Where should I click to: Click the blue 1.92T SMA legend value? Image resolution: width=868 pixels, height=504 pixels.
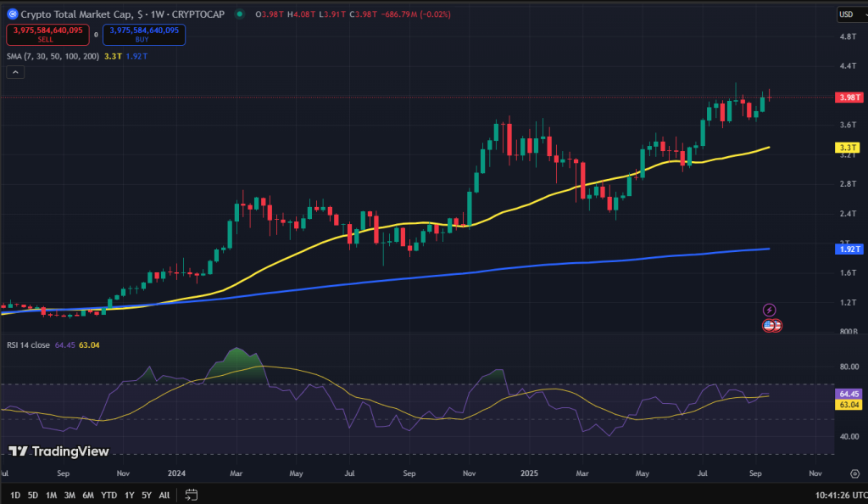pyautogui.click(x=136, y=57)
